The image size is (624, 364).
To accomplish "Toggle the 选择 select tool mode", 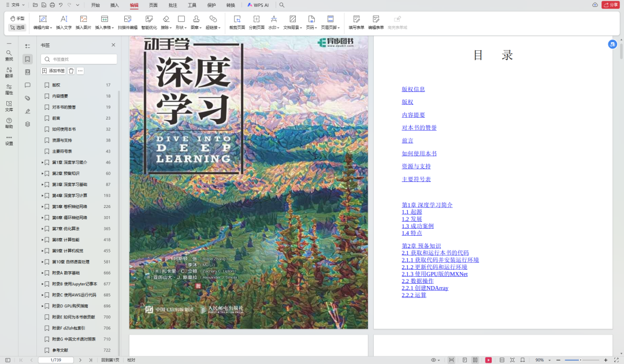I will 17,28.
